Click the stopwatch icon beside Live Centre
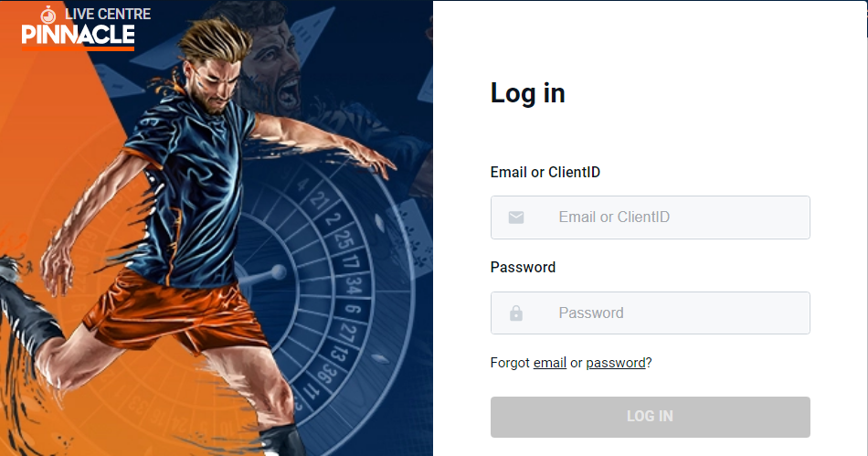868x456 pixels. coord(48,15)
